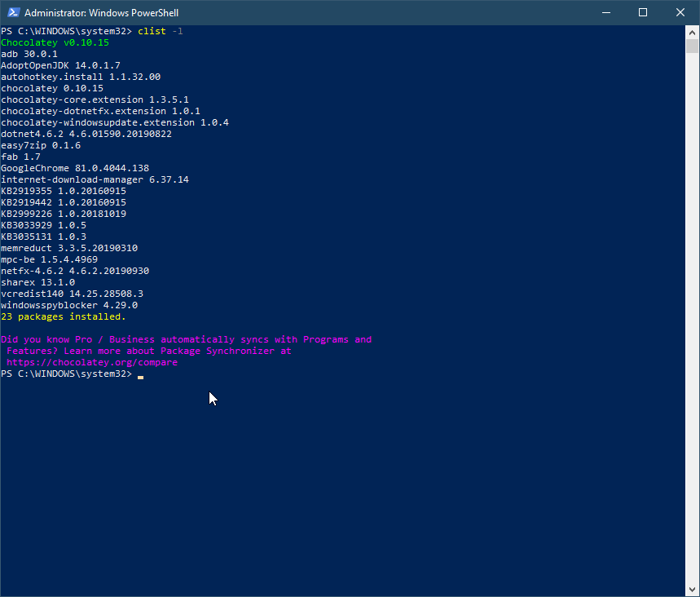Click the 'chocolatey-core.extension 1.3.5.1' line
The width and height of the screenshot is (700, 597).
point(95,99)
